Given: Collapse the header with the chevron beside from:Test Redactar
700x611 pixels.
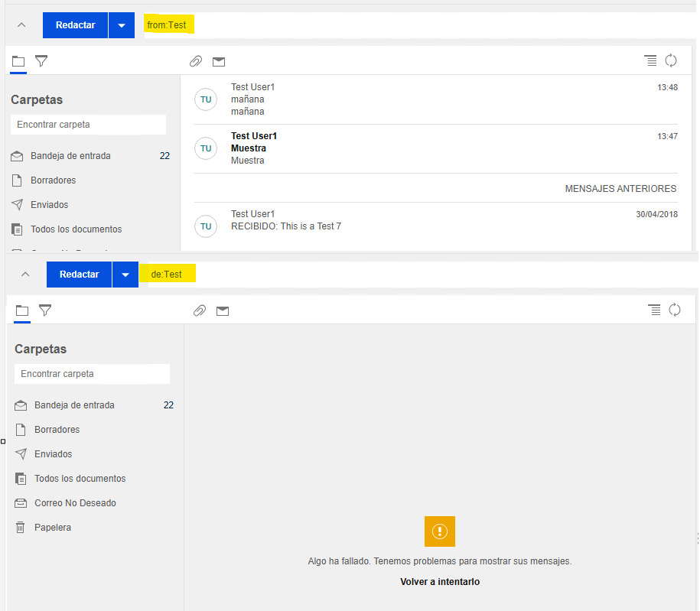Looking at the screenshot, I should [21, 25].
